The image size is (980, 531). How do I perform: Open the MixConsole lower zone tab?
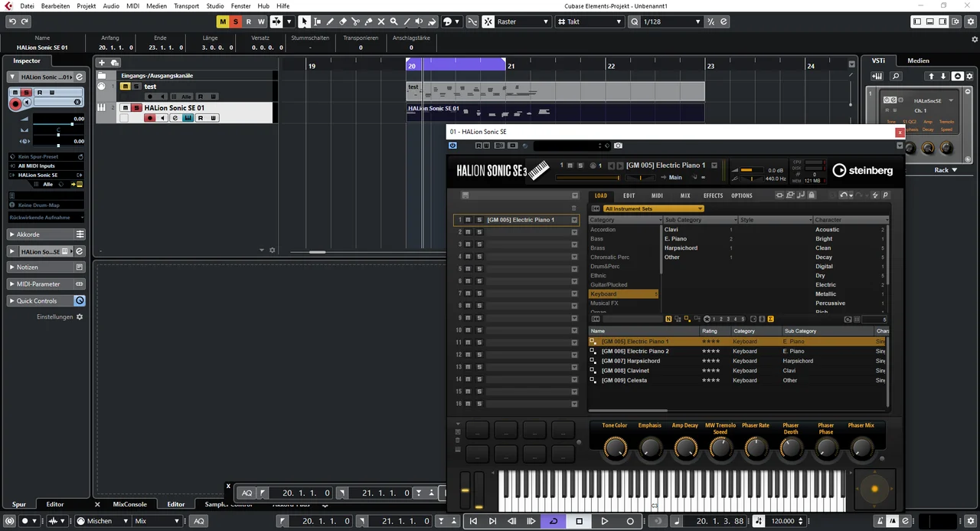129,504
